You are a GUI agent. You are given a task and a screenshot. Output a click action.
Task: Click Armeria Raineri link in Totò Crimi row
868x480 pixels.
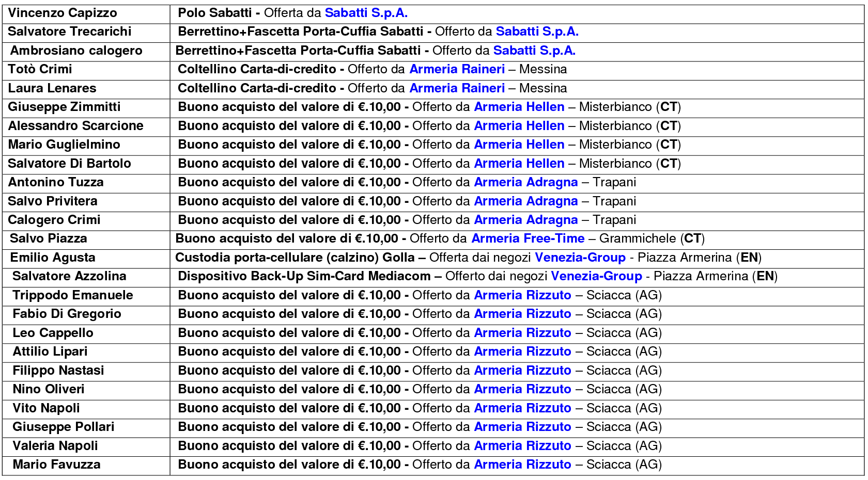click(457, 69)
